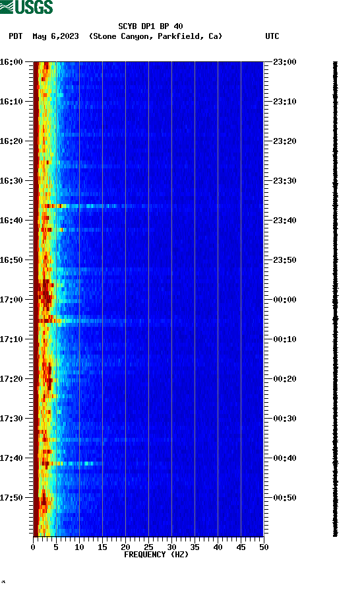This screenshot has width=364, height=589.
Task: Click frequency axis tick label 15
Action: pos(102,547)
